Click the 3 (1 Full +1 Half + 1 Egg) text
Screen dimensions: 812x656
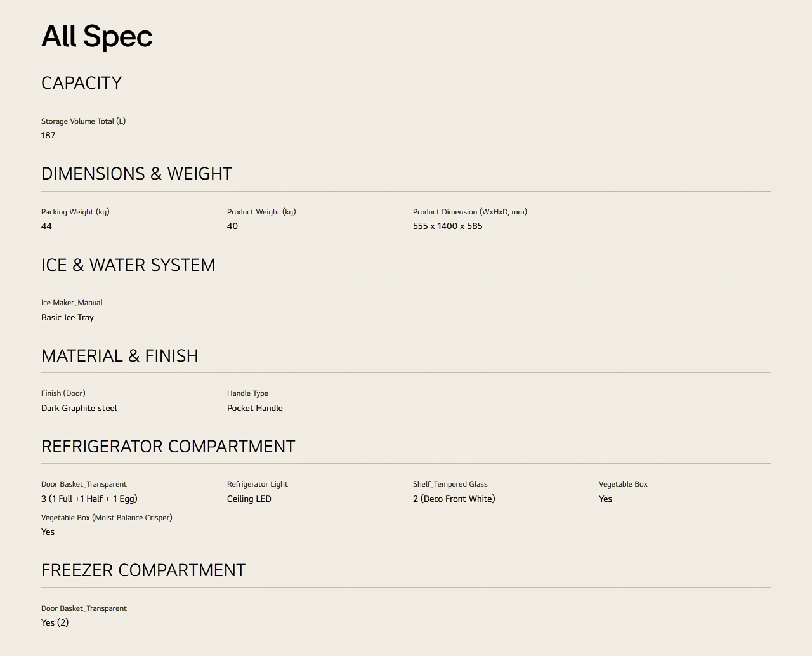(89, 499)
